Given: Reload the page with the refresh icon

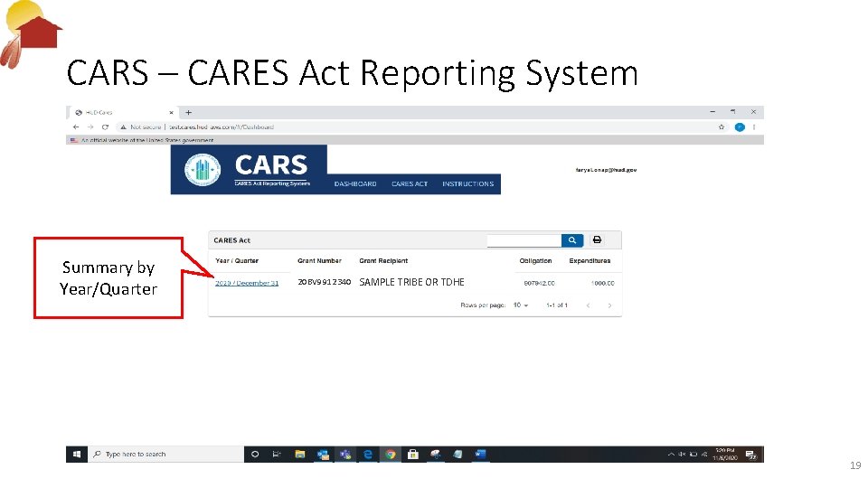Looking at the screenshot, I should (105, 127).
